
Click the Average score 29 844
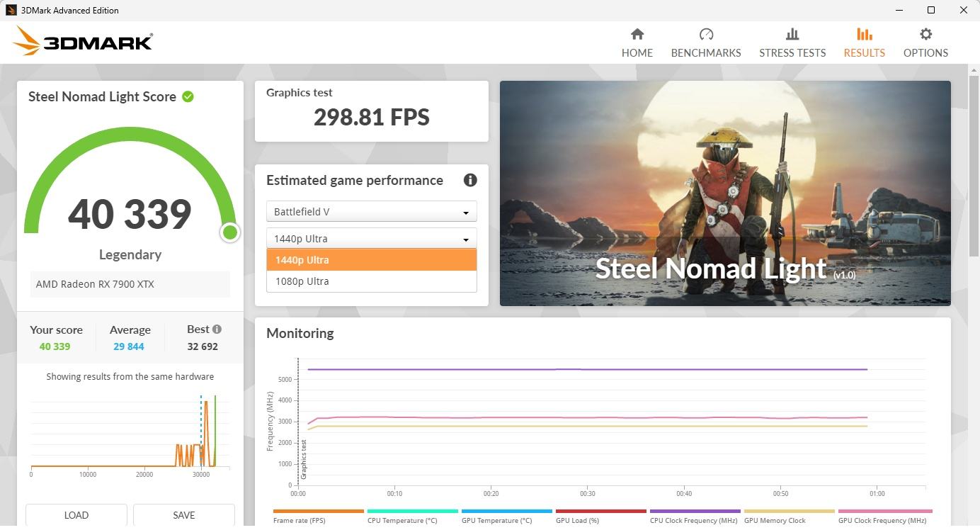[129, 346]
